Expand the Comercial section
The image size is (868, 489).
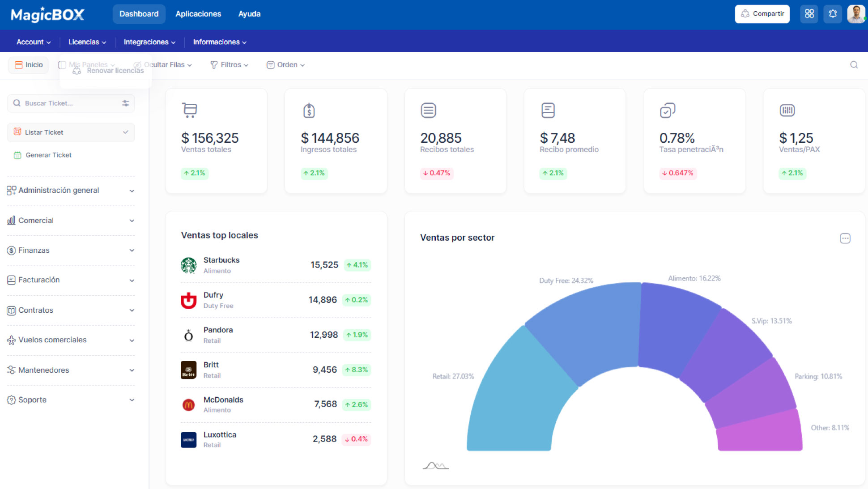[71, 221]
